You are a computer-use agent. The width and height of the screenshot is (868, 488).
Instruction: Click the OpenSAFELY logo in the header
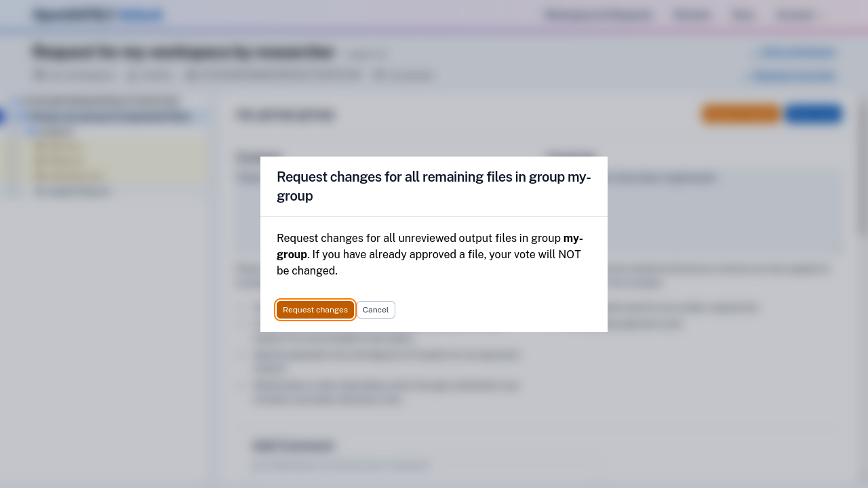coord(98,14)
